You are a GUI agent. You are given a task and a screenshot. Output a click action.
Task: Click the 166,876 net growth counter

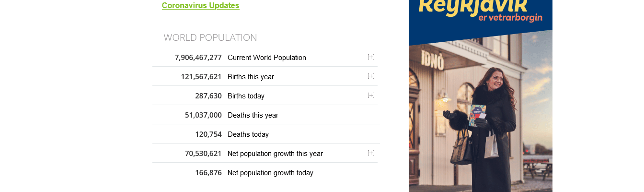pos(208,173)
